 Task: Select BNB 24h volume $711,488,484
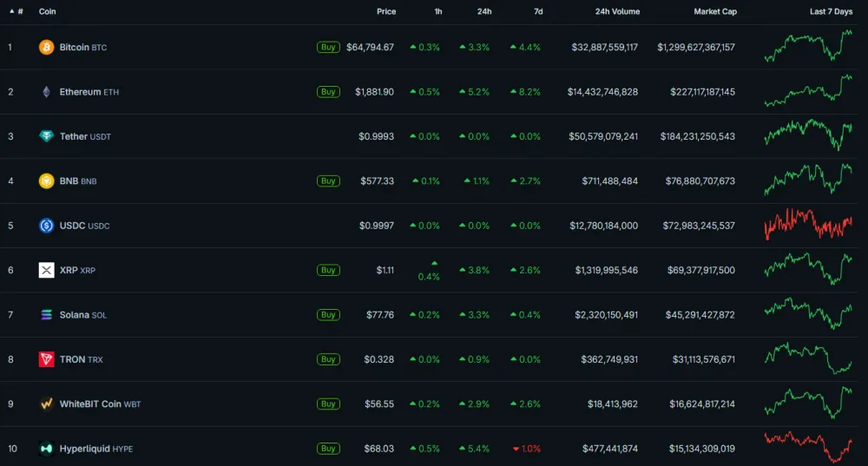point(610,181)
